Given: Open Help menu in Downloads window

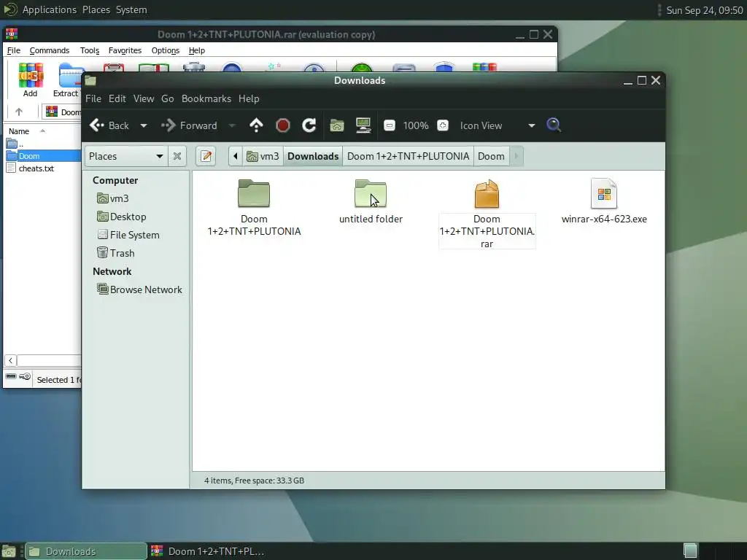Looking at the screenshot, I should tap(249, 98).
